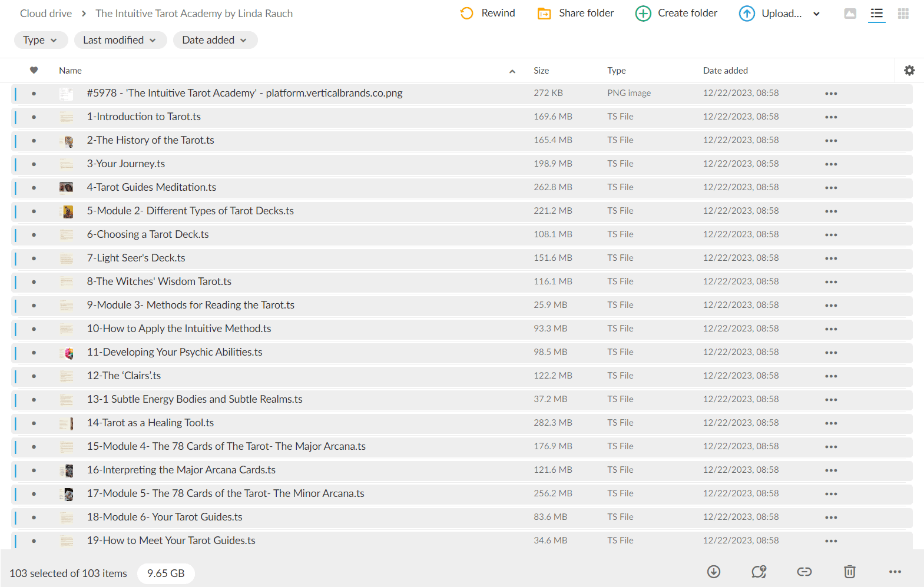Click the PNG image type cell
The width and height of the screenshot is (924, 587).
pos(629,93)
